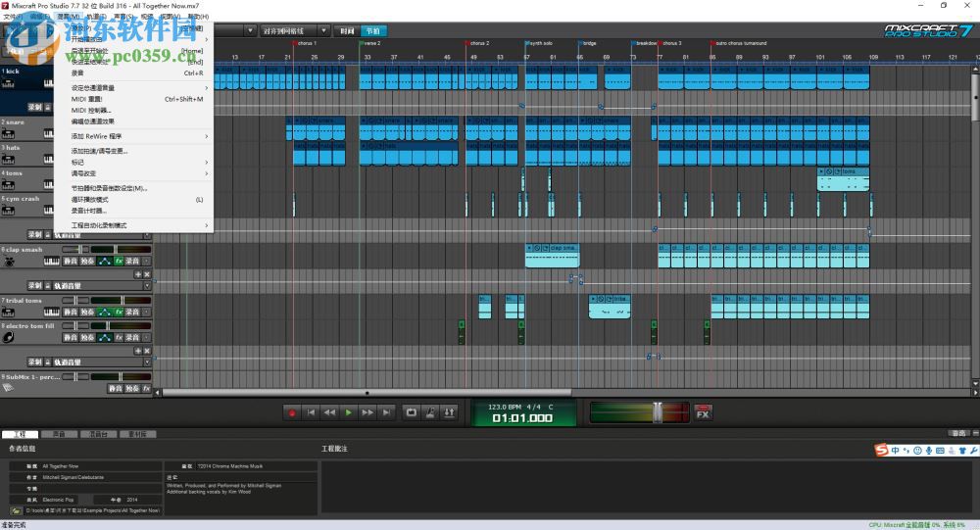Screen dimensions: 980x530
Task: Click the hats track instrument icon
Action: [8, 160]
